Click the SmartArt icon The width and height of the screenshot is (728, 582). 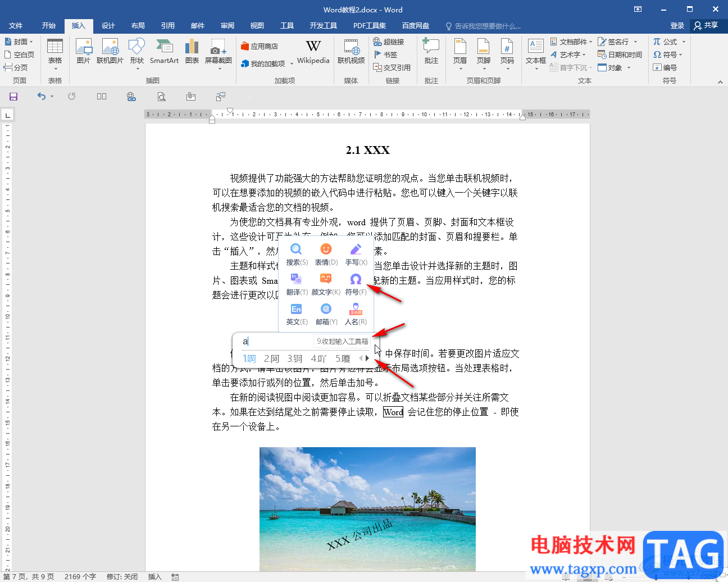click(x=164, y=52)
